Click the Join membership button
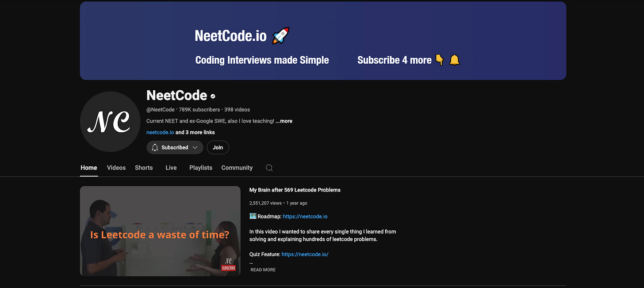The image size is (644, 288). pyautogui.click(x=218, y=147)
